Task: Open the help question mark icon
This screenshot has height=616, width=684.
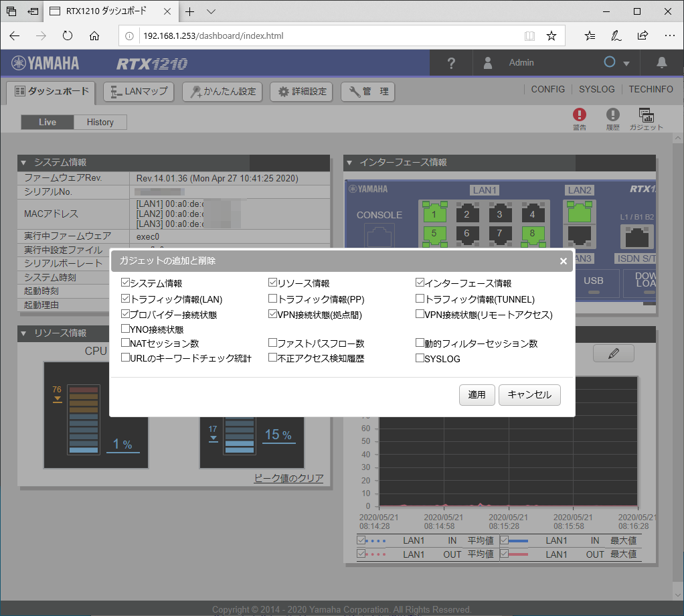Action: pos(452,63)
